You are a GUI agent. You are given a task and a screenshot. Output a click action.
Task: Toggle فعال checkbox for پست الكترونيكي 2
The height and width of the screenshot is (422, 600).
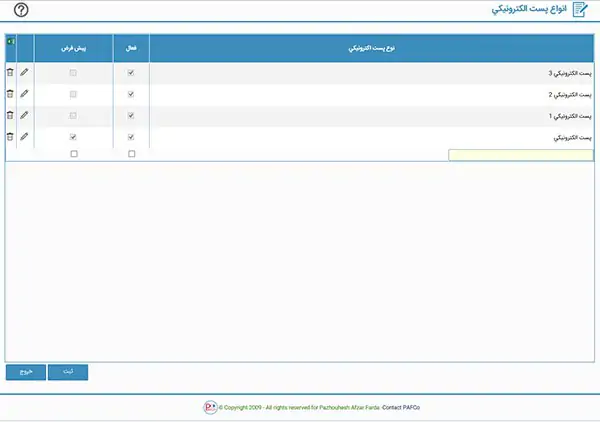pos(131,94)
